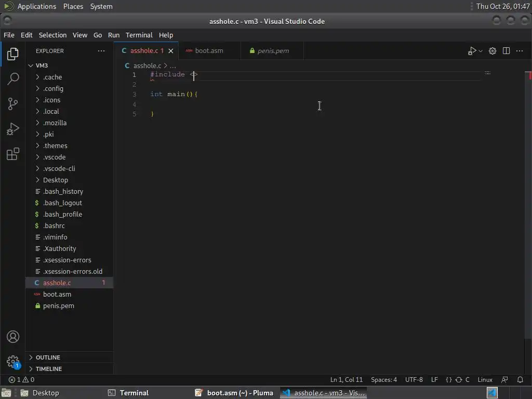Open the Run menu

pos(114,35)
